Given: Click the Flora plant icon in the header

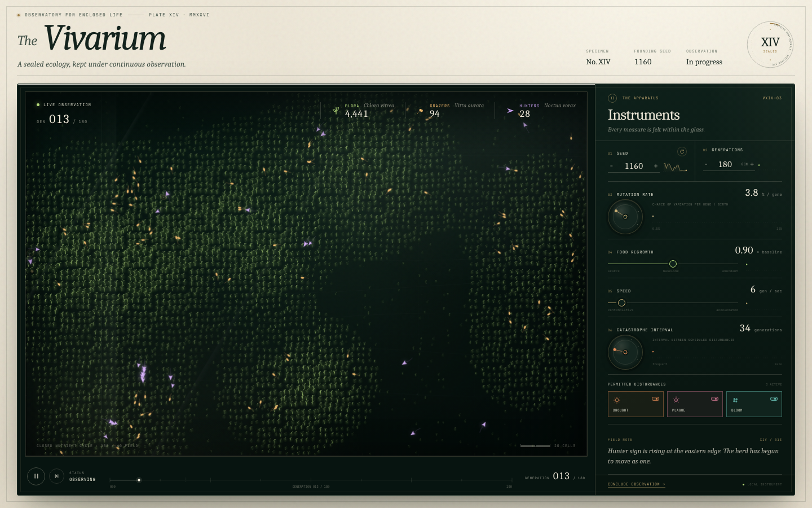Looking at the screenshot, I should pyautogui.click(x=336, y=110).
